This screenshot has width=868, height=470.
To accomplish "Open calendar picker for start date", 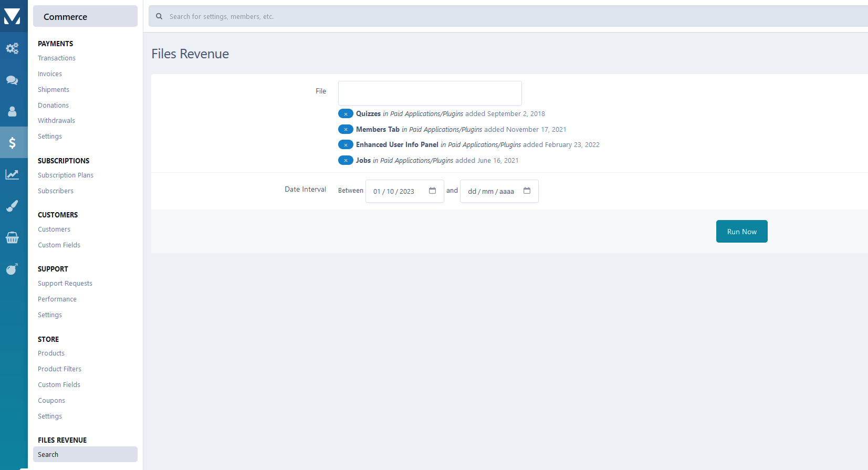I will (432, 191).
